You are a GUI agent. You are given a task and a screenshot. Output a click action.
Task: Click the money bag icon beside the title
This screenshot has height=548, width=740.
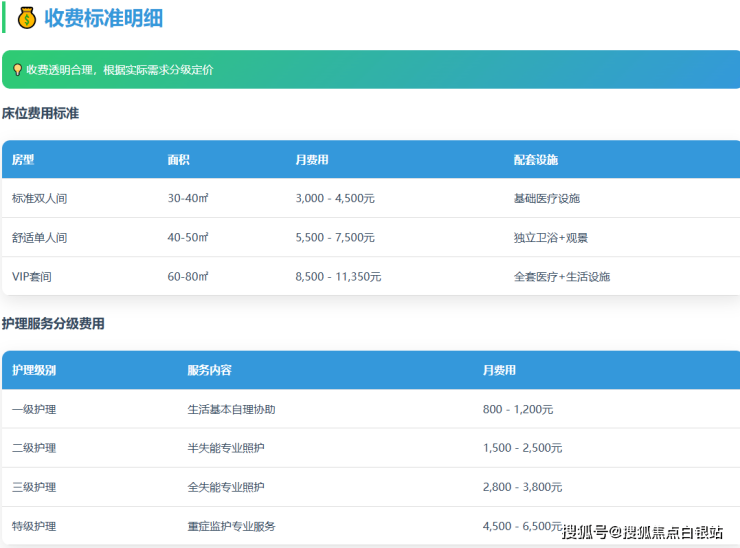[27, 18]
